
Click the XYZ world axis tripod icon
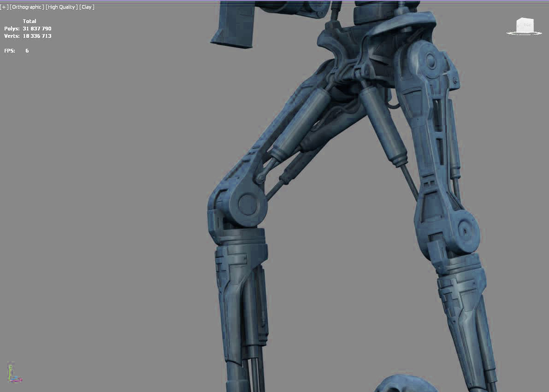14,373
